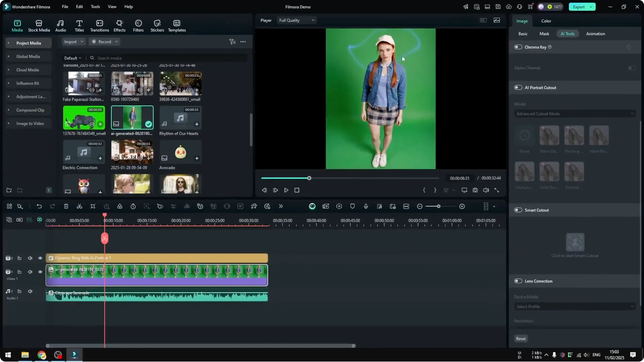Viewport: 644px width, 362px height.
Task: Turn on AI Portrait Cutout
Action: [518, 87]
